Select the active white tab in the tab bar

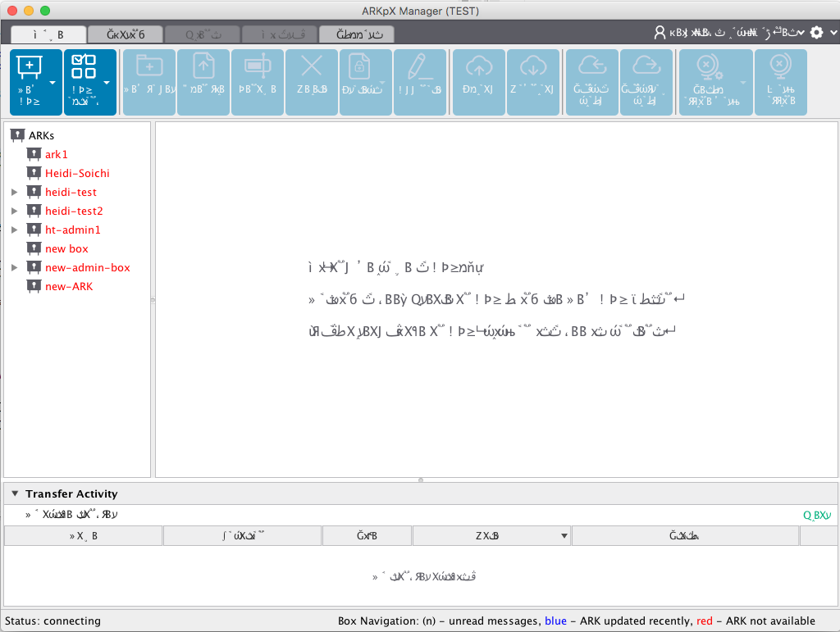tap(48, 34)
